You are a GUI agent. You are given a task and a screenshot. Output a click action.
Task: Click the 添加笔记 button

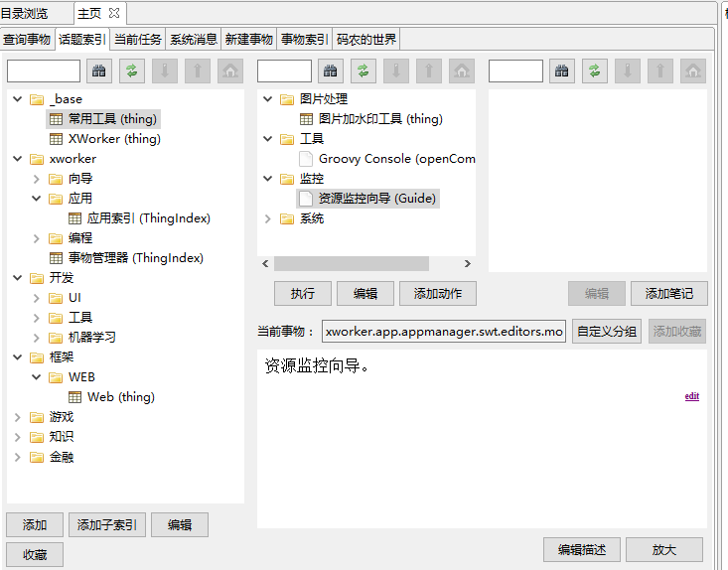669,293
